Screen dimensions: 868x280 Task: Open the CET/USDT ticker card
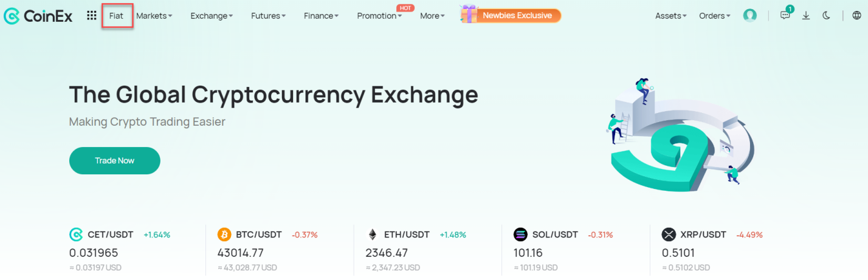coord(131,249)
